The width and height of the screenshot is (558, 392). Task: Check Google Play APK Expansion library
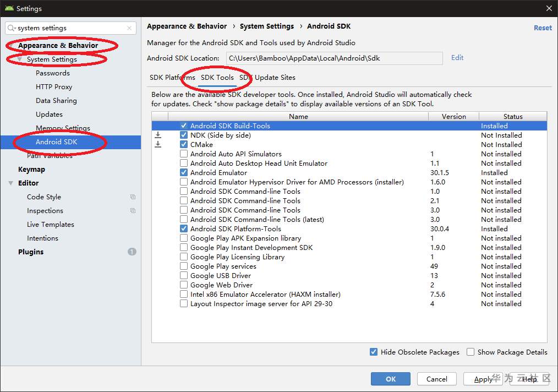tap(184, 238)
